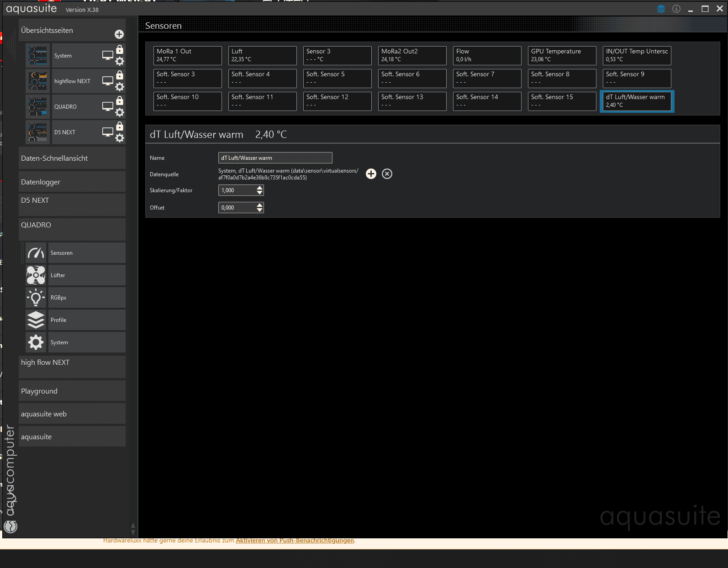Expand the Übersichtsseiten section header
Screen dimensions: 728x568
(72, 30)
